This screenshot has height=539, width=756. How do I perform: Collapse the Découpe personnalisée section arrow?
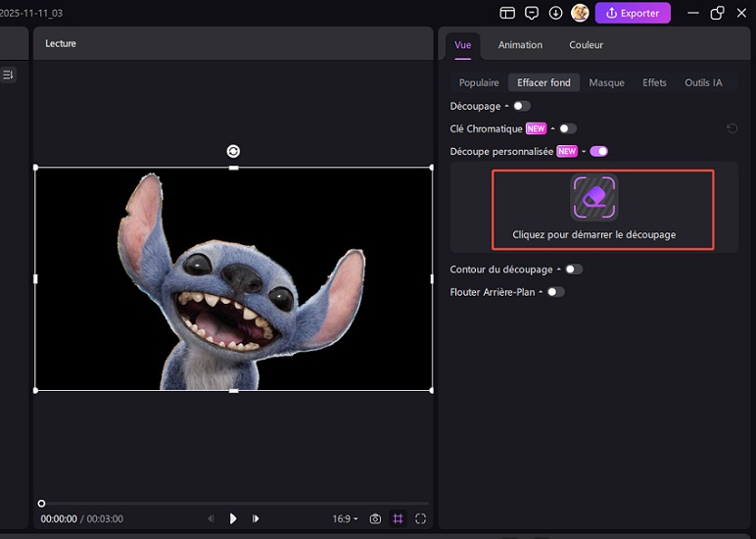pyautogui.click(x=584, y=151)
